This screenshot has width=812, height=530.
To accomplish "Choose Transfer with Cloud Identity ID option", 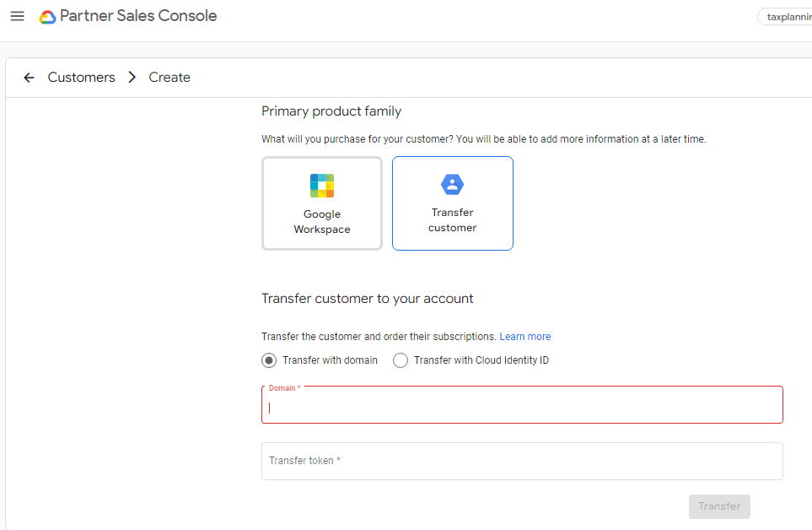I will (x=401, y=360).
